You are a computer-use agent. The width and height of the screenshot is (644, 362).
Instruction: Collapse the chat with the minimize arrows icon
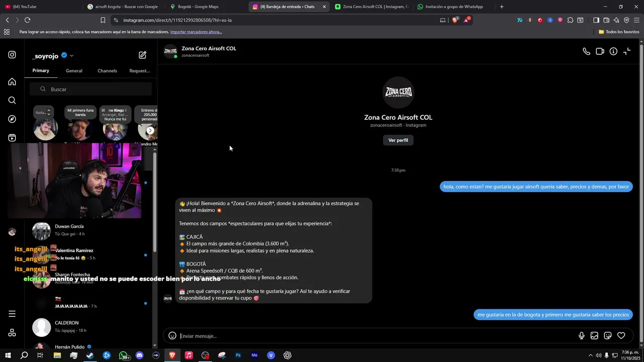coord(627,51)
